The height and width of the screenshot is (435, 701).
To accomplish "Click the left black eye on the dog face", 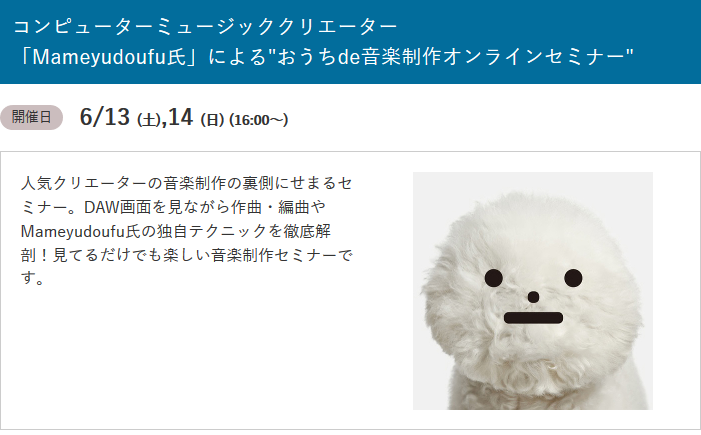I will pos(494,278).
